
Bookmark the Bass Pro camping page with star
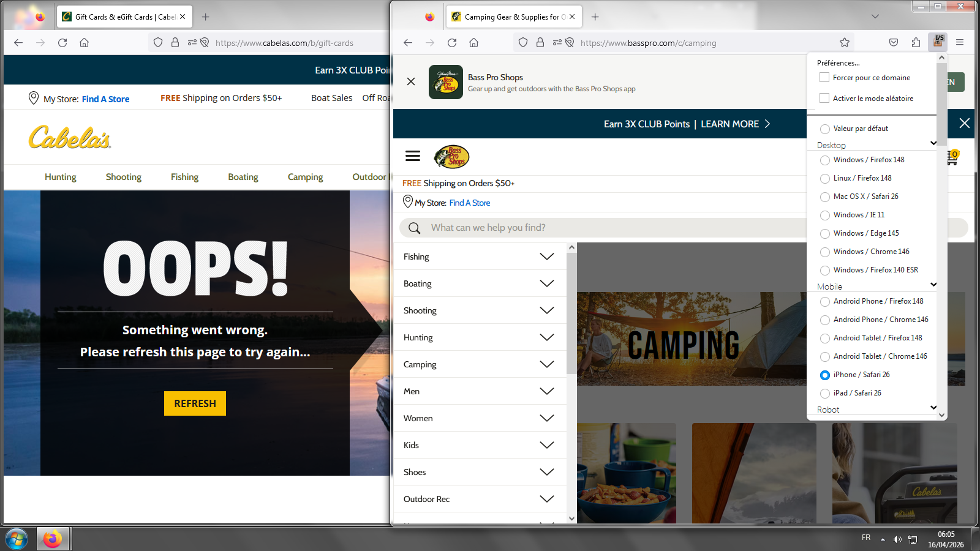(845, 42)
